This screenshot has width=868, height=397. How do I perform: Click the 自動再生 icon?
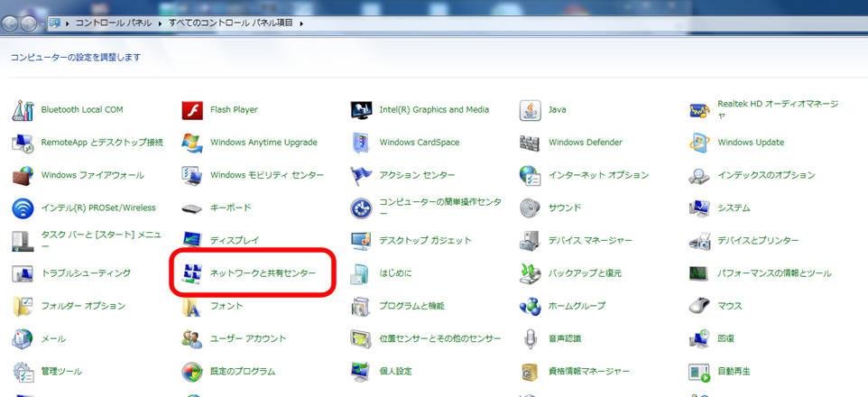coord(699,372)
